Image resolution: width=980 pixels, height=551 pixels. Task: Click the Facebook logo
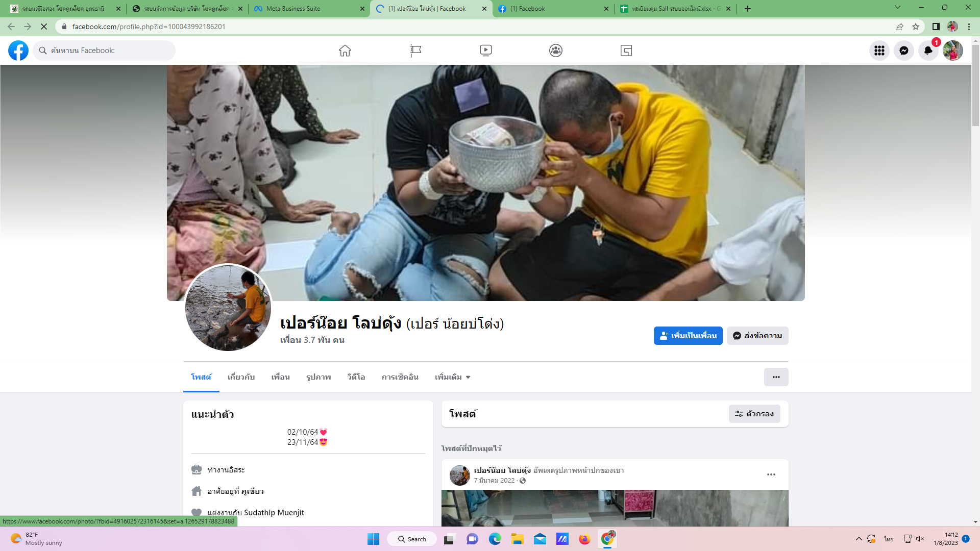[18, 51]
